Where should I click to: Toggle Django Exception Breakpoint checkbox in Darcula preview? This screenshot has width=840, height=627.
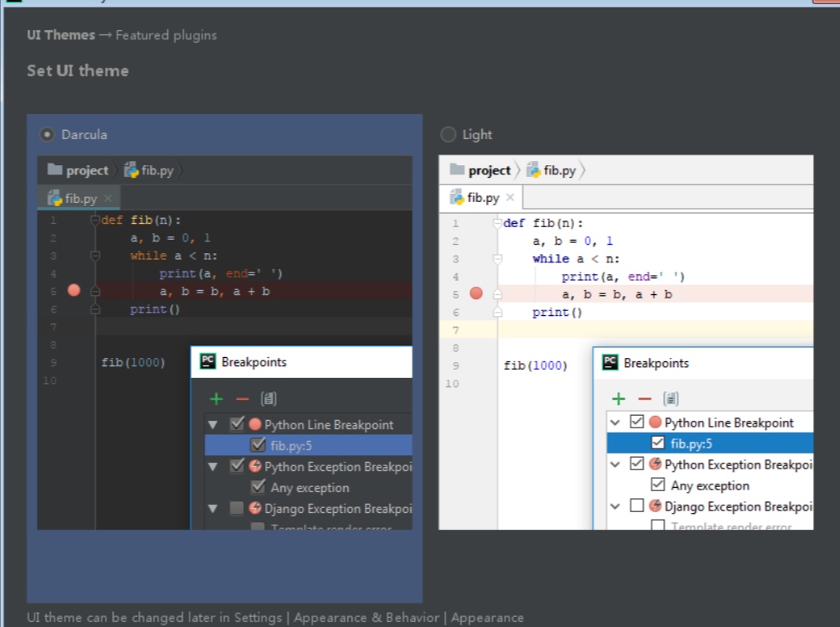pyautogui.click(x=236, y=508)
